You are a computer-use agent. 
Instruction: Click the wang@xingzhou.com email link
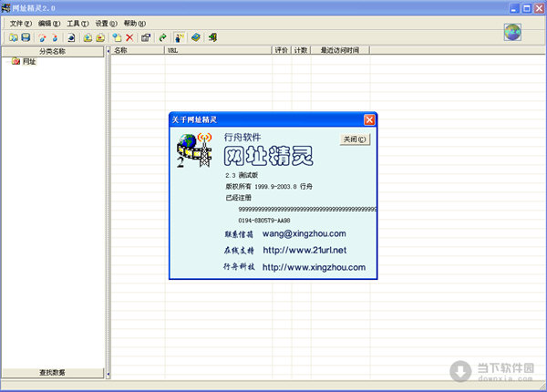[x=304, y=233]
